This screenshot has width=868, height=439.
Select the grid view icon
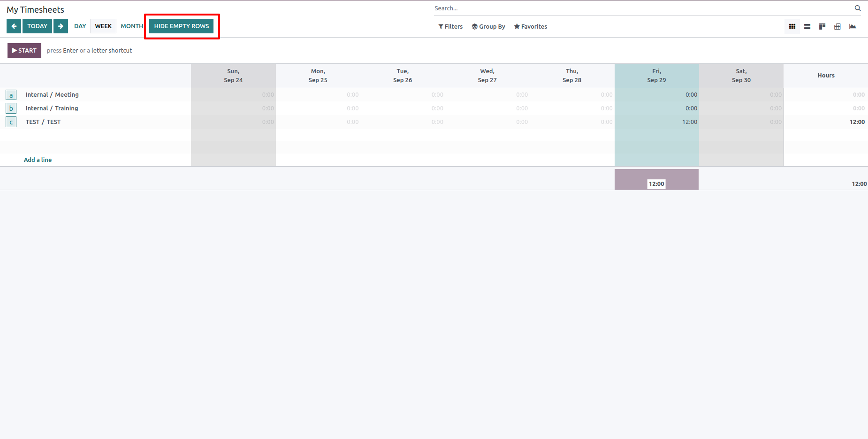click(x=792, y=27)
